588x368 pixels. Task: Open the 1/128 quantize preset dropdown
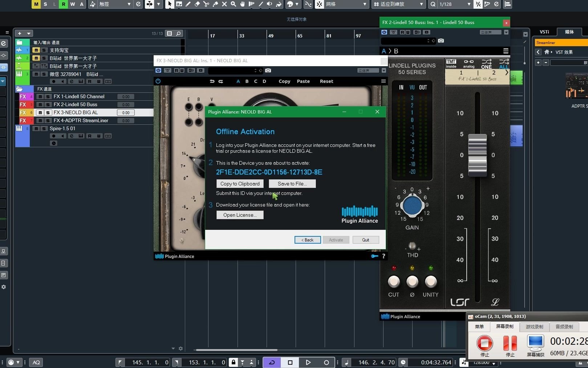click(x=455, y=4)
